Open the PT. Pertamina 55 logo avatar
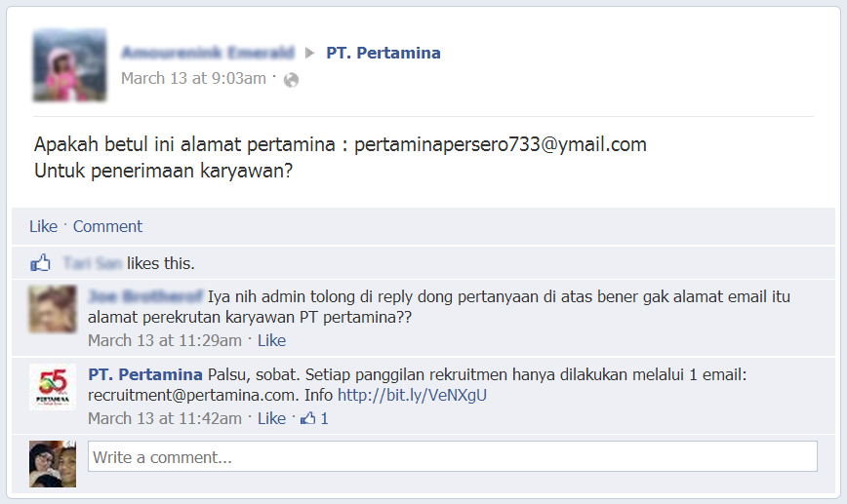 click(x=53, y=387)
